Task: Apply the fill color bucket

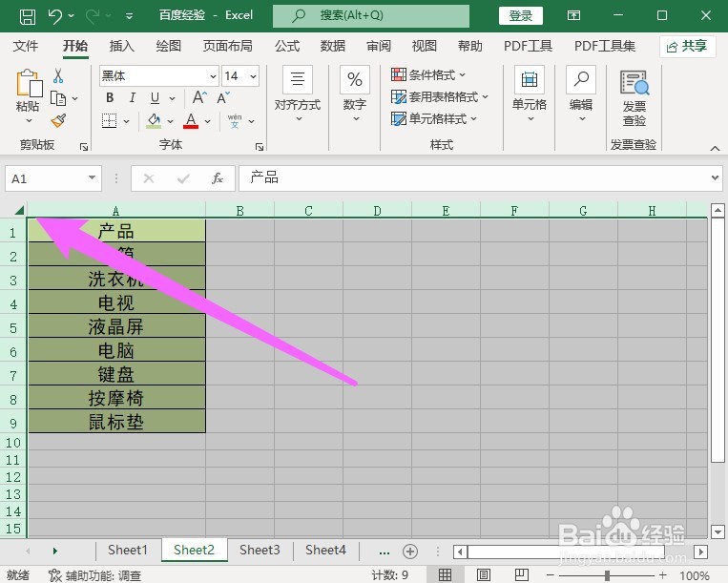Action: [x=155, y=120]
